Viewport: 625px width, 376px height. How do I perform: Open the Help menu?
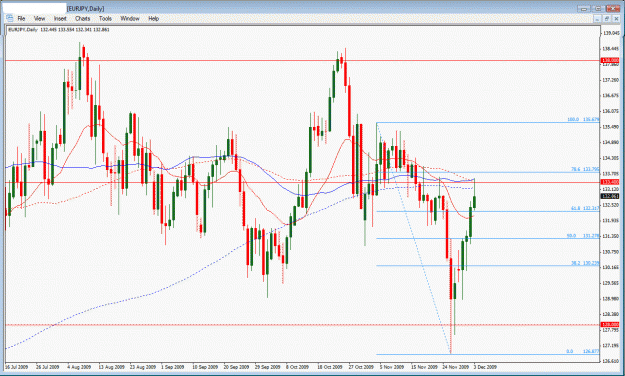pyautogui.click(x=153, y=18)
